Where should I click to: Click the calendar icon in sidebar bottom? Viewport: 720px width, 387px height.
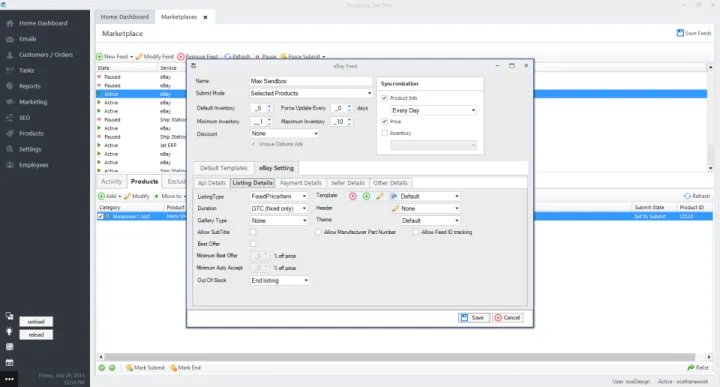point(9,363)
